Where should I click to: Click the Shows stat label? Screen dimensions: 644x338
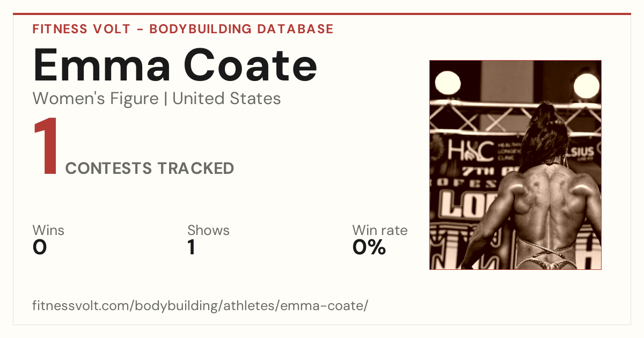pos(208,231)
